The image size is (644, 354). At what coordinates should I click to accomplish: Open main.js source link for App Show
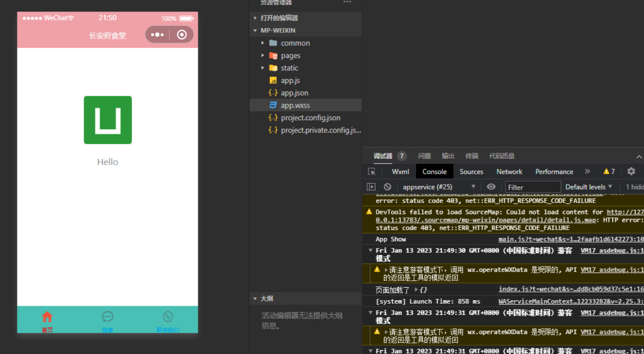[571, 239]
